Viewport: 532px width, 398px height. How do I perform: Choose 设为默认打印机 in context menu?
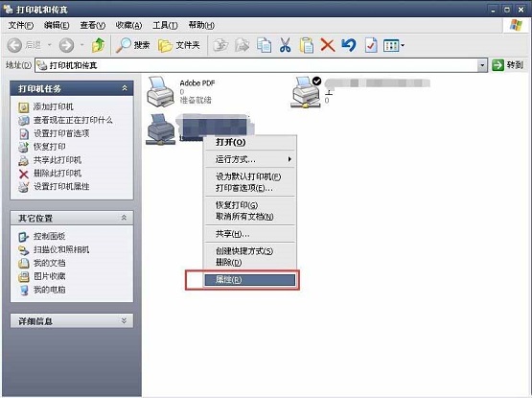250,176
